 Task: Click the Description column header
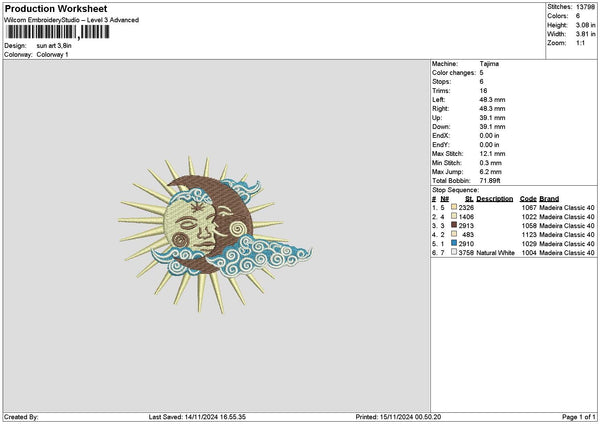coord(494,198)
